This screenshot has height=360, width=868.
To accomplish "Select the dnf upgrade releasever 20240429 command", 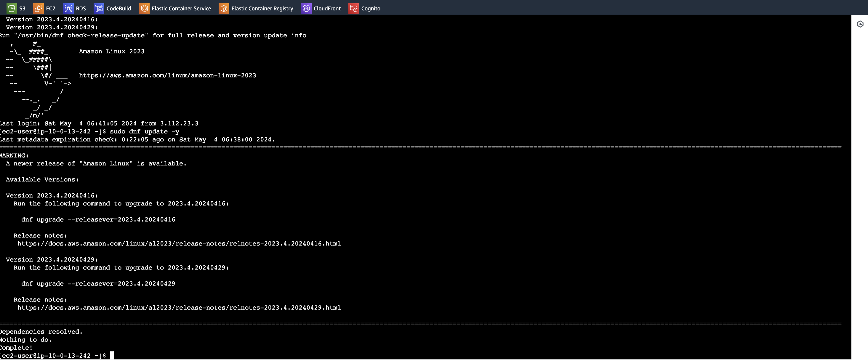I will point(98,283).
